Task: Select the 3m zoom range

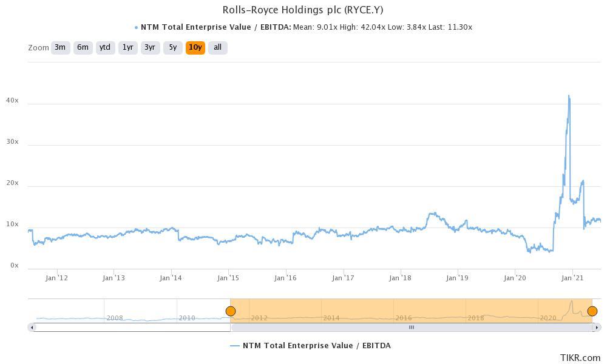Action: pyautogui.click(x=60, y=47)
